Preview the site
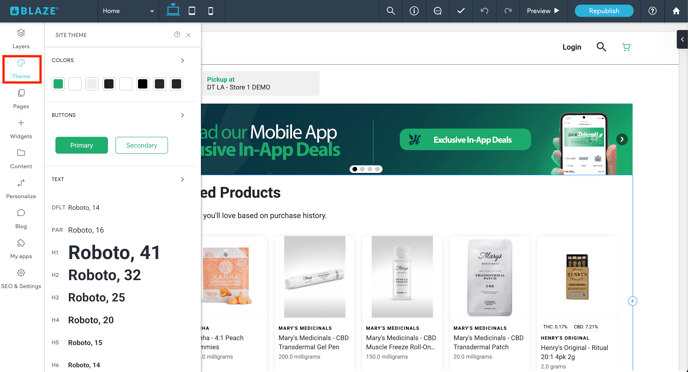 click(543, 11)
